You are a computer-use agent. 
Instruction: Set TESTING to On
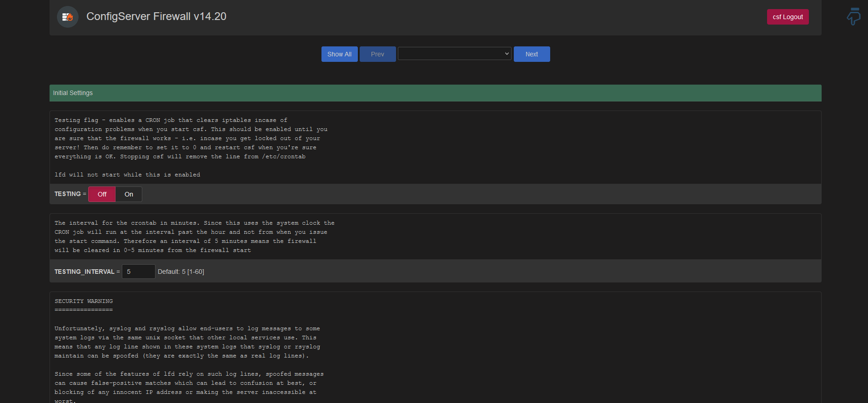coord(129,194)
